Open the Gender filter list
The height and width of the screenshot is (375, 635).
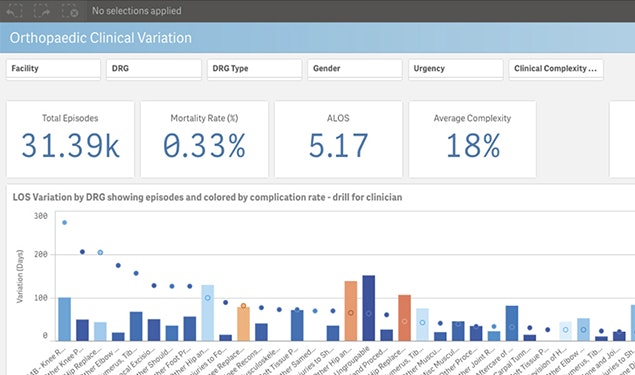355,69
